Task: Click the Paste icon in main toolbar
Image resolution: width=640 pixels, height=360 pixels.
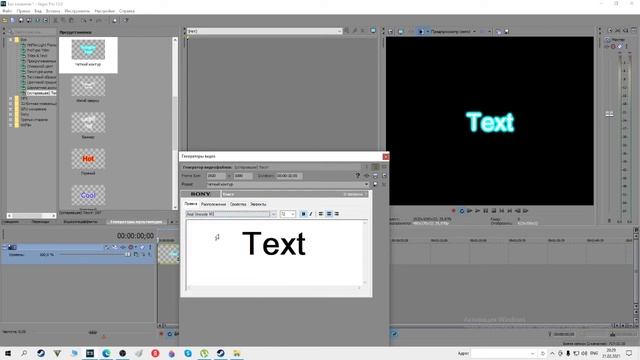Action: tap(71, 20)
